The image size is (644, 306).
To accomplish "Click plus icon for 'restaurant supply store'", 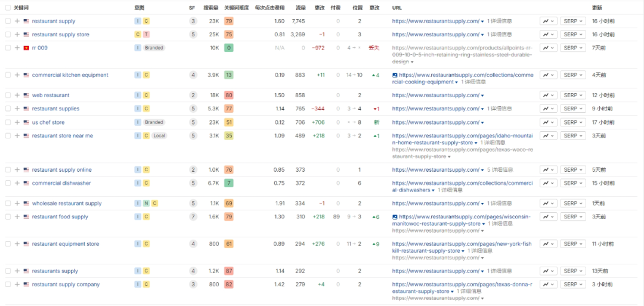I will (17, 35).
